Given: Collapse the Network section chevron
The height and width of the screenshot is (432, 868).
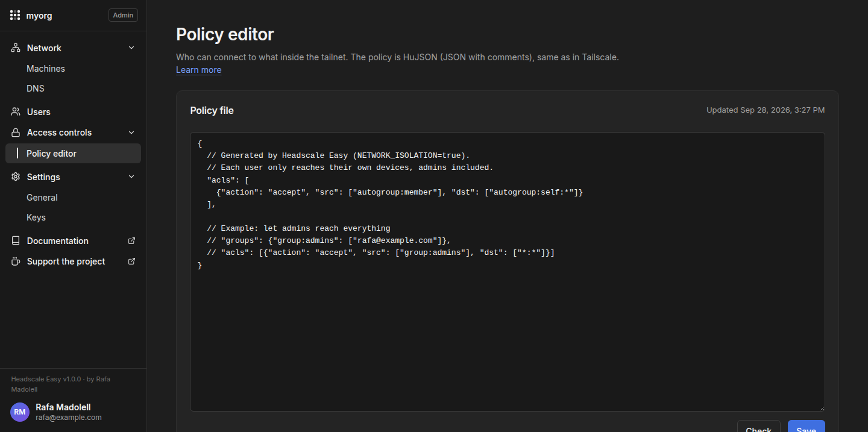Looking at the screenshot, I should 132,48.
